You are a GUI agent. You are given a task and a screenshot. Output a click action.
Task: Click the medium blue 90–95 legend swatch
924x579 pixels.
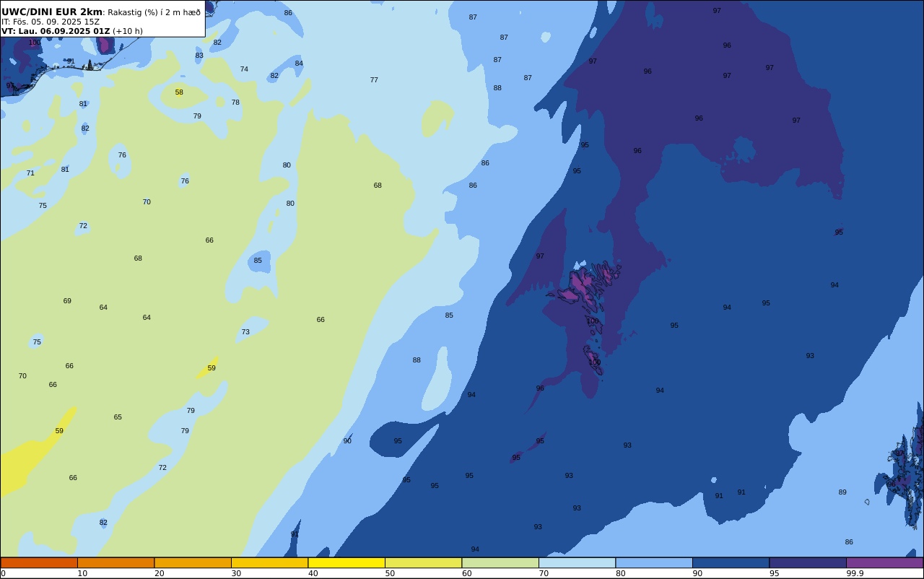click(x=731, y=563)
